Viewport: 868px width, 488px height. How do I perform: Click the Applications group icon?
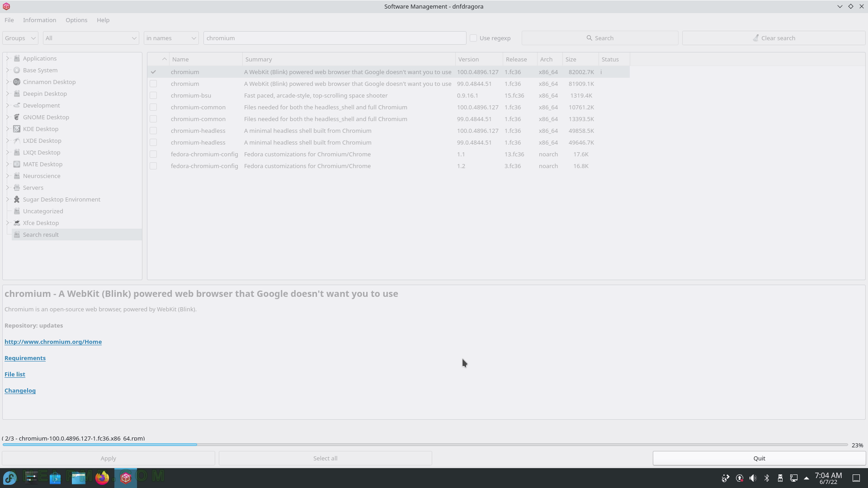click(x=17, y=58)
